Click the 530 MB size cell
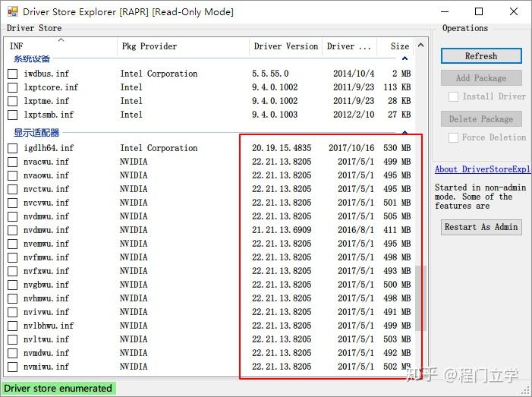Viewport: 532px width, 397px height. (397, 148)
